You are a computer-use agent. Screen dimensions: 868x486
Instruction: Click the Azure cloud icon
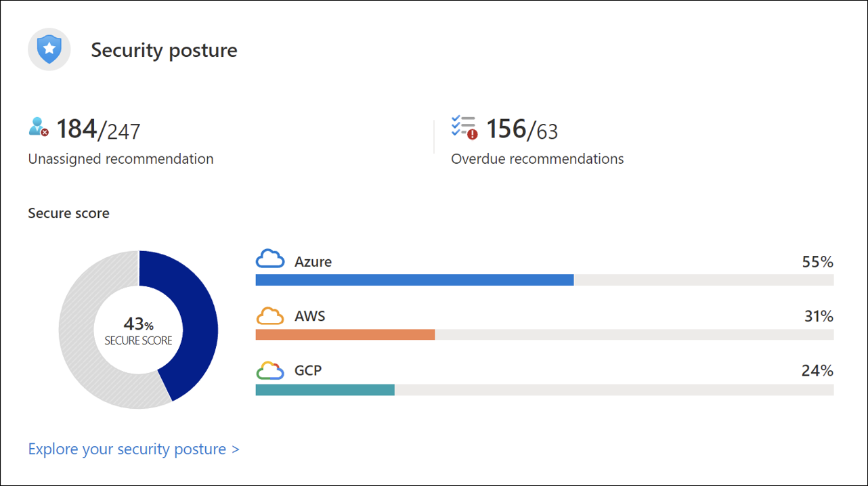270,259
